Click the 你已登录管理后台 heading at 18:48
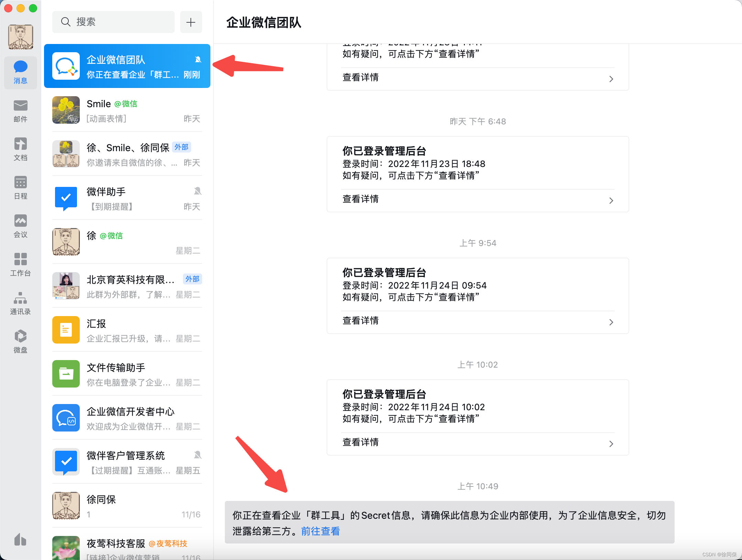742x560 pixels. 384,151
